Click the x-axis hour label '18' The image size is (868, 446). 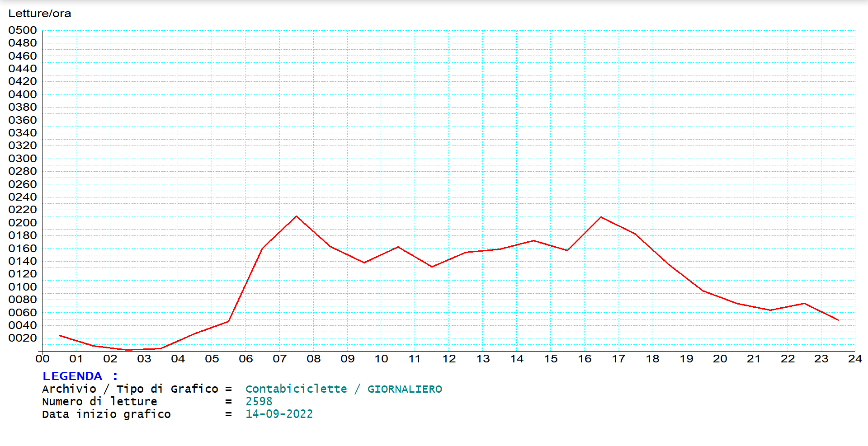point(652,359)
